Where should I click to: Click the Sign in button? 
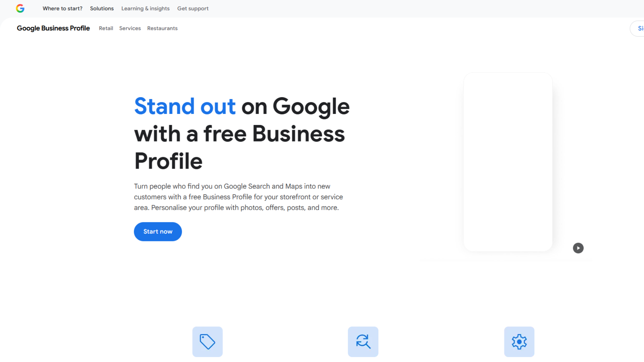[x=640, y=28]
